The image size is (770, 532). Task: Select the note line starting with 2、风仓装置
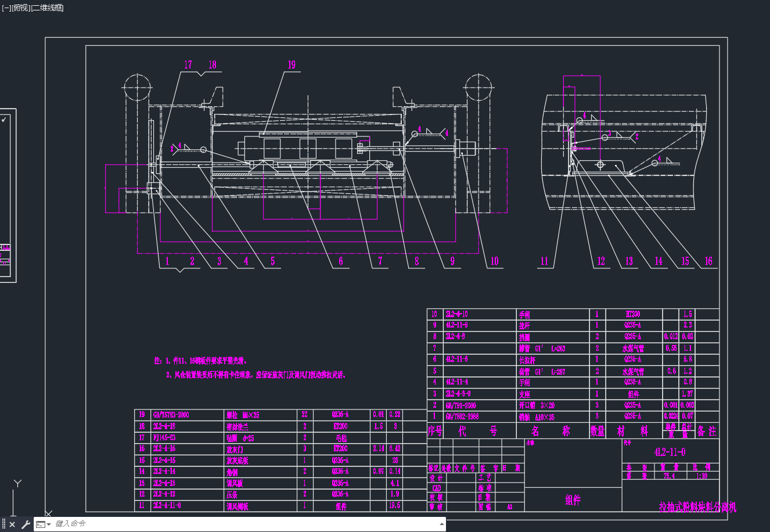256,375
